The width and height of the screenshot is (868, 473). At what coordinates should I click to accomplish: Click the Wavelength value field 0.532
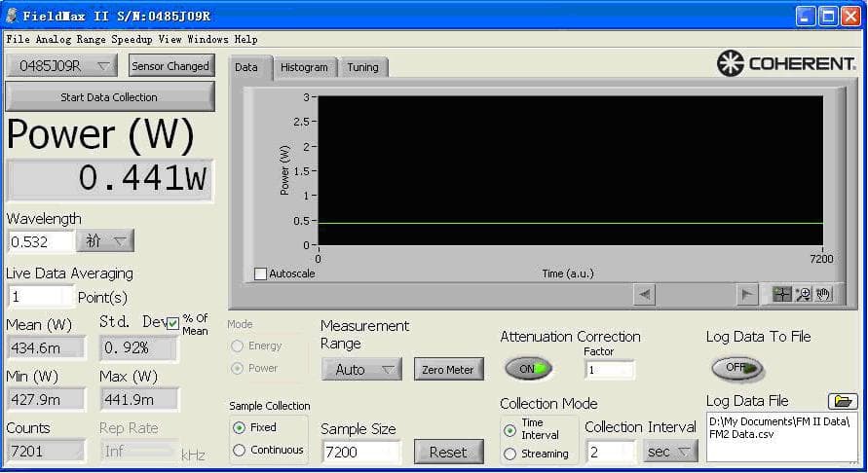(40, 241)
